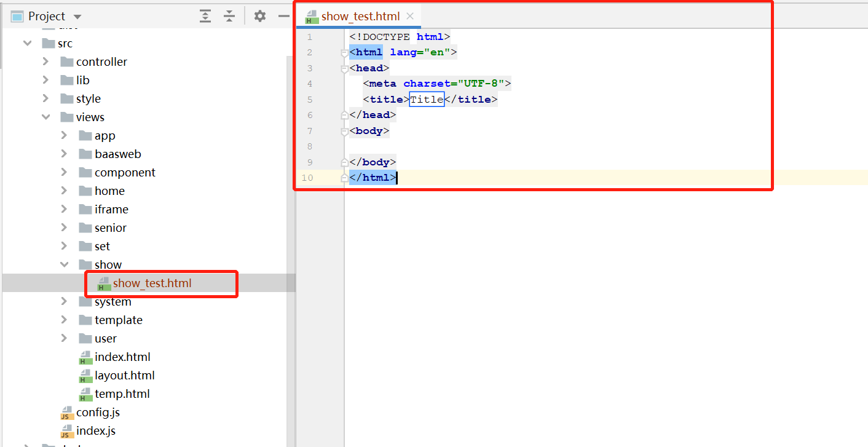Click the HTML file icon beside layout.html
The width and height of the screenshot is (868, 447).
click(85, 375)
